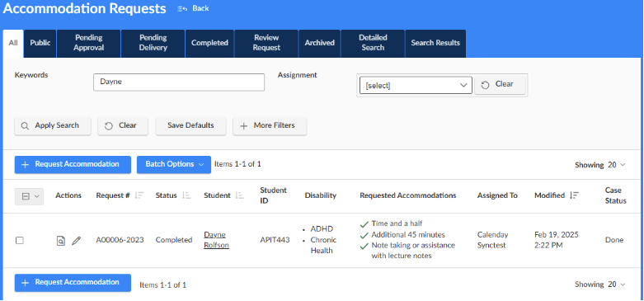
Task: Go to the Completed tab
Action: tap(209, 43)
